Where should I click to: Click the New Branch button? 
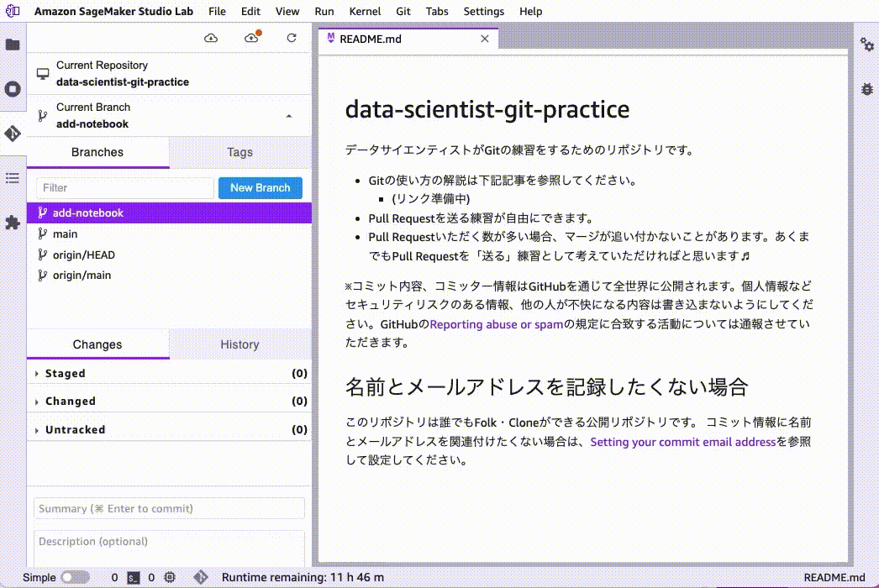click(261, 188)
